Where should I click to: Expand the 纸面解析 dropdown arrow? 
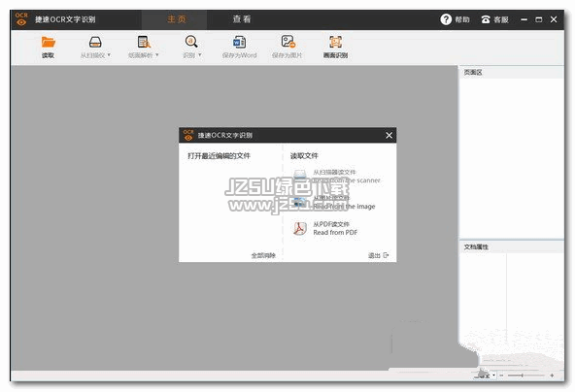tap(157, 55)
